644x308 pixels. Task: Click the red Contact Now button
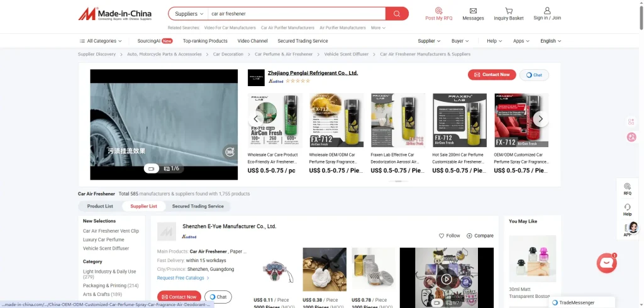(492, 75)
